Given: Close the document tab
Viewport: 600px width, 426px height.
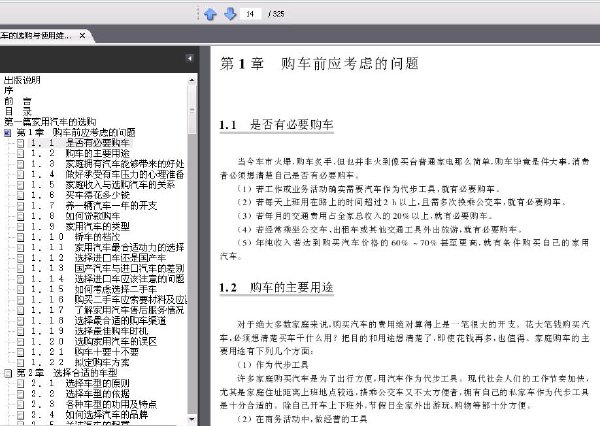Looking at the screenshot, I should (82, 36).
